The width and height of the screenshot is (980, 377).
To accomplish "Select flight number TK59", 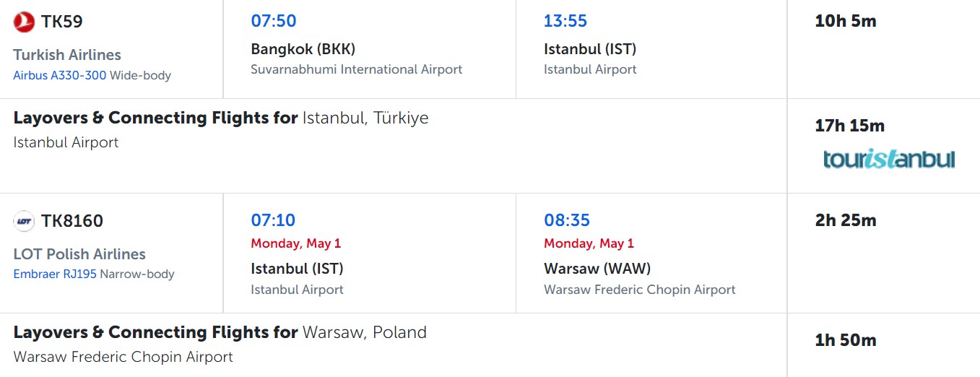I will click(62, 22).
